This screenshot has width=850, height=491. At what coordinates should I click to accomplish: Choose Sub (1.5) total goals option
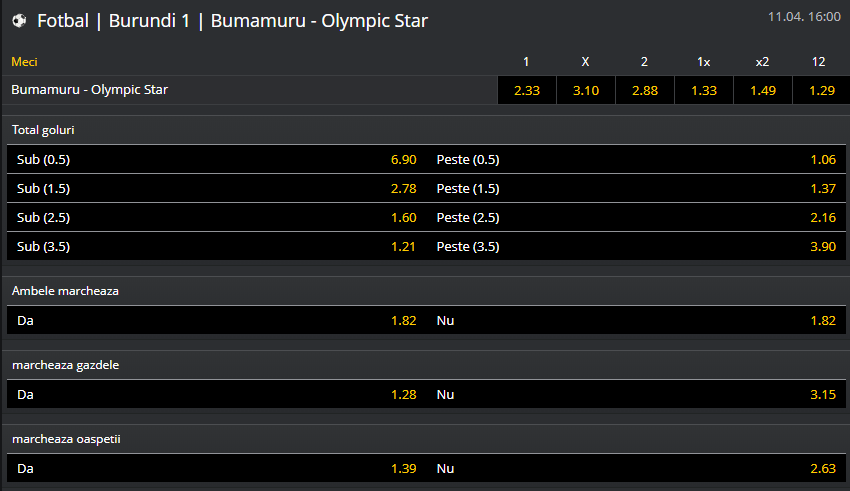coord(216,188)
